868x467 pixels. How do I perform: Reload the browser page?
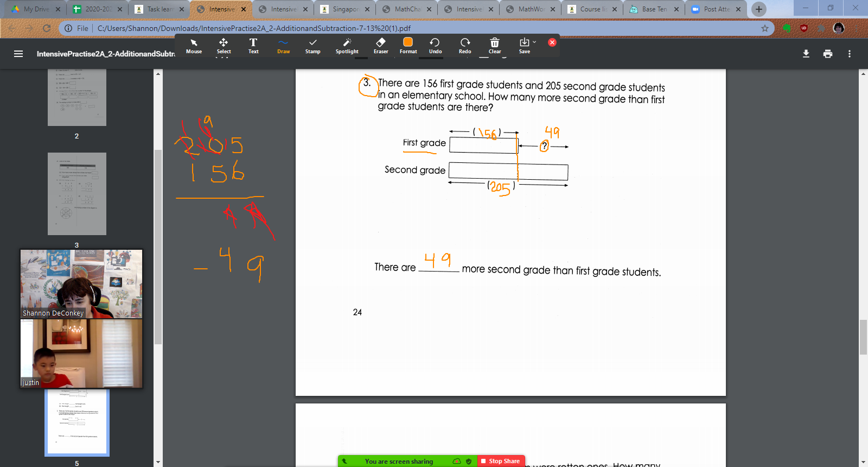point(47,28)
